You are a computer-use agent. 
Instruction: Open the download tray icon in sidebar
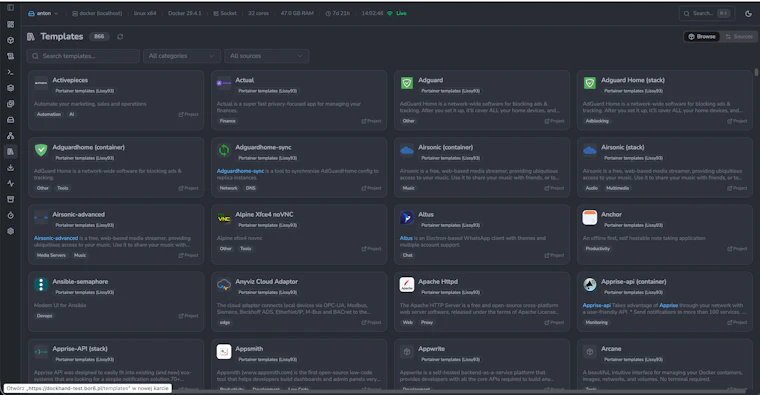[10, 168]
